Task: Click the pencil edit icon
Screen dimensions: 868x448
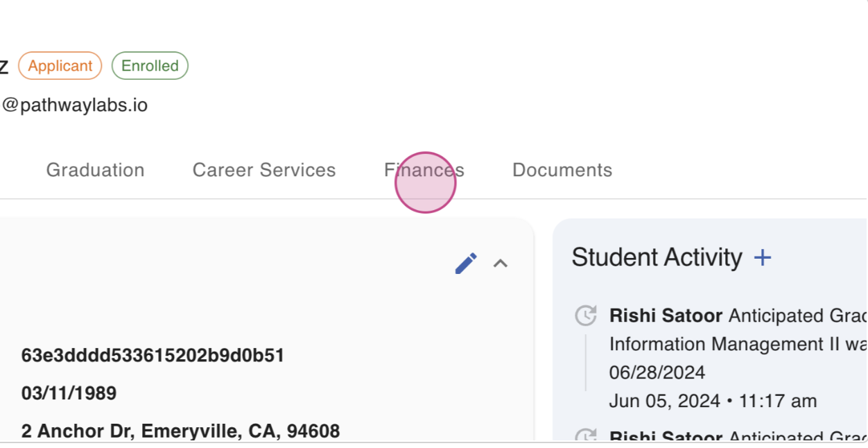Action: point(466,264)
